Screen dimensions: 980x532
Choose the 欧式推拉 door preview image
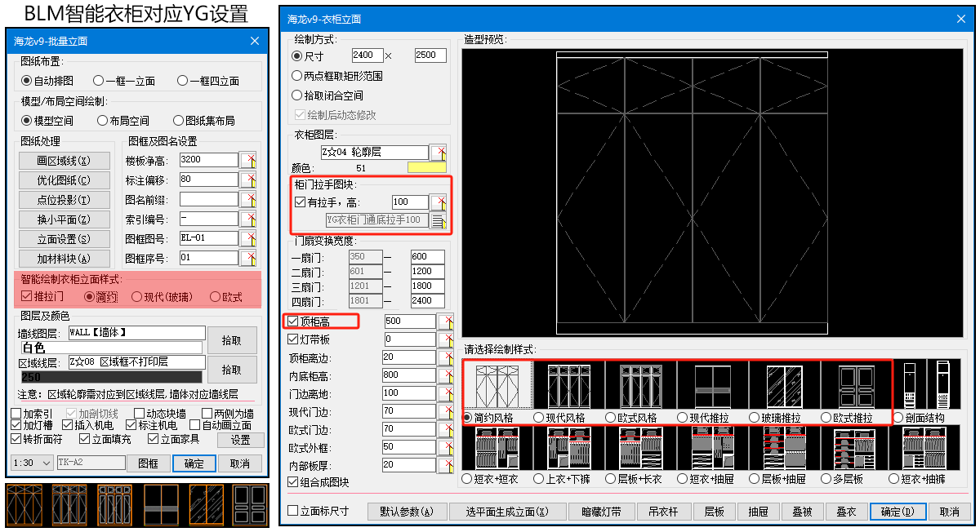(x=857, y=384)
